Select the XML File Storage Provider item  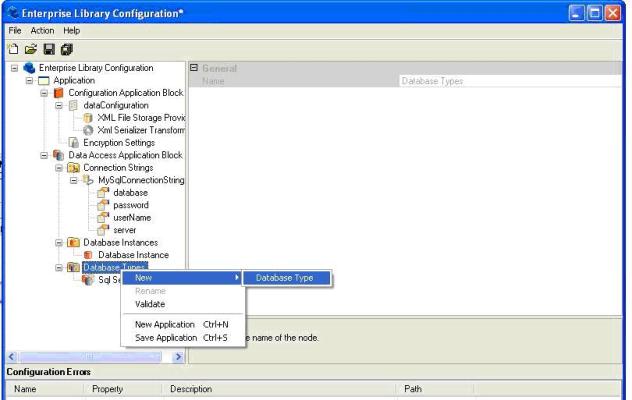(x=141, y=118)
